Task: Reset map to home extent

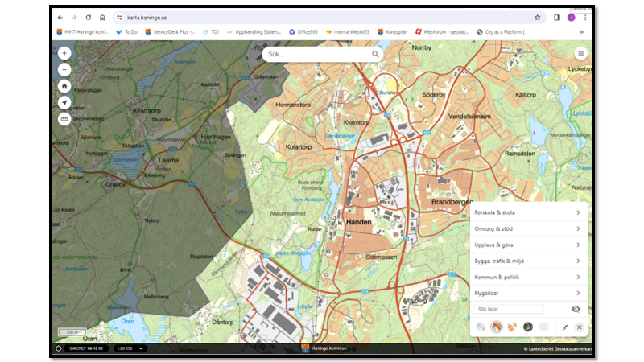Action: [x=64, y=86]
